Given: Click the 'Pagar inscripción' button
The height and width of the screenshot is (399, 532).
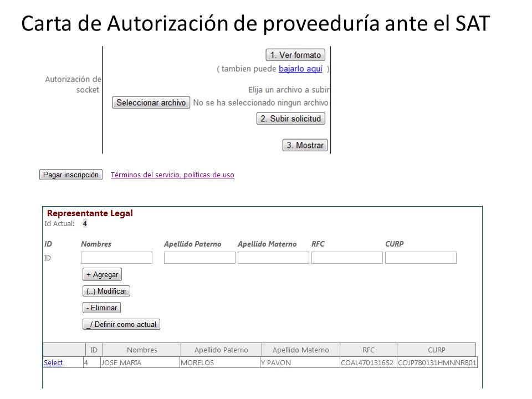Looking at the screenshot, I should point(70,175).
